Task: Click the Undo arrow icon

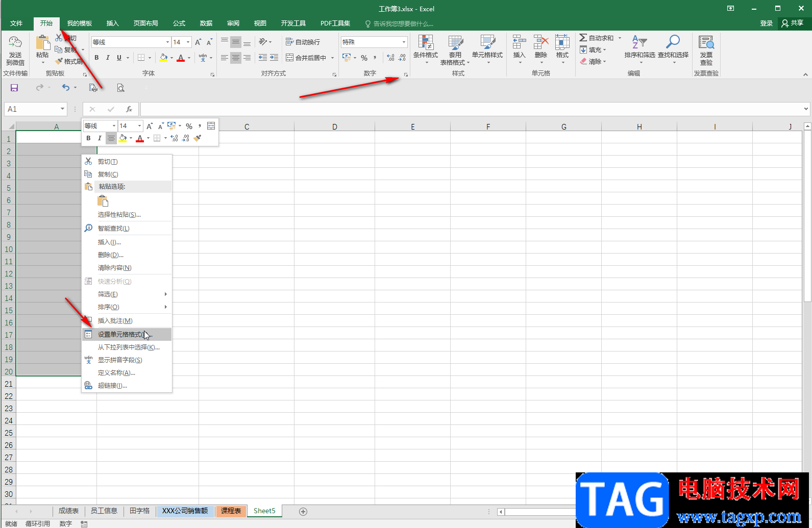Action: (66, 88)
